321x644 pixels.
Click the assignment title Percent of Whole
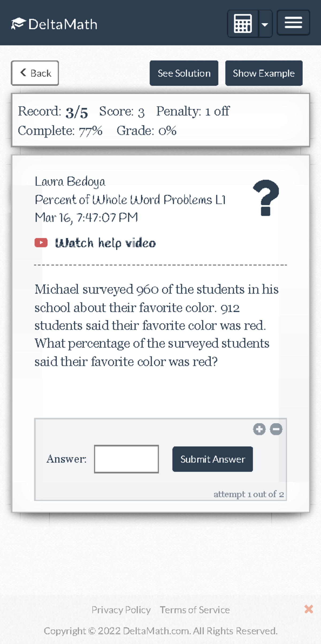[x=130, y=200]
